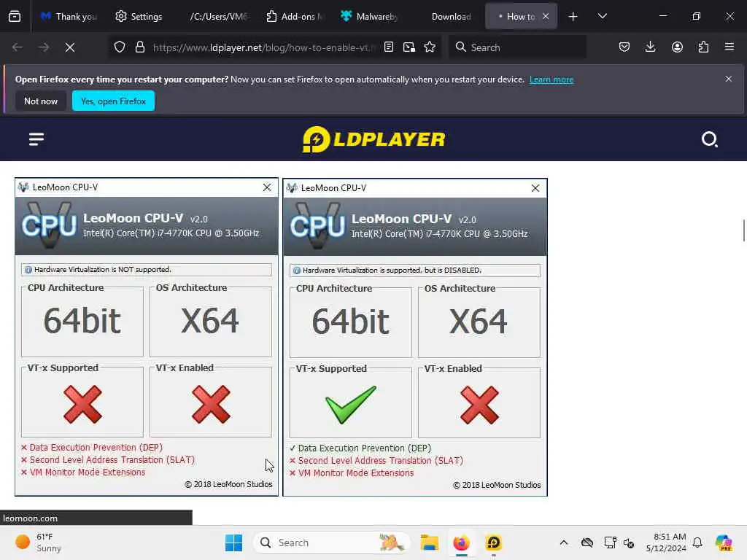
Task: Click the right LeoMoon CPU-V 'DISABLED' screenshot
Action: 415,338
